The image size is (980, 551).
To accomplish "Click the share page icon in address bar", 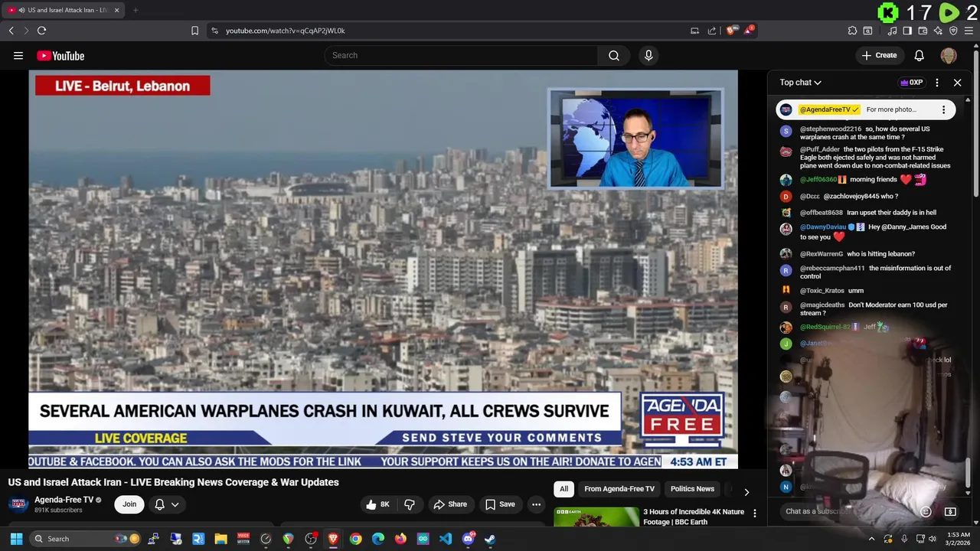I will (712, 31).
